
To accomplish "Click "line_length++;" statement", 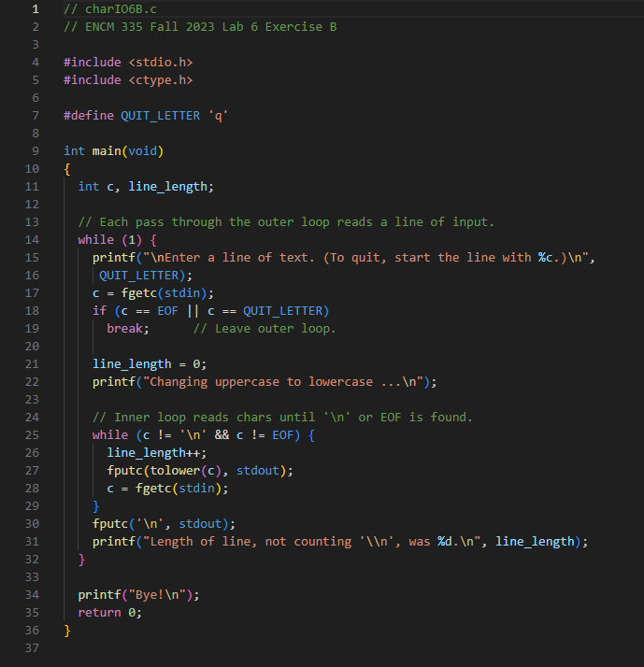I will click(157, 453).
